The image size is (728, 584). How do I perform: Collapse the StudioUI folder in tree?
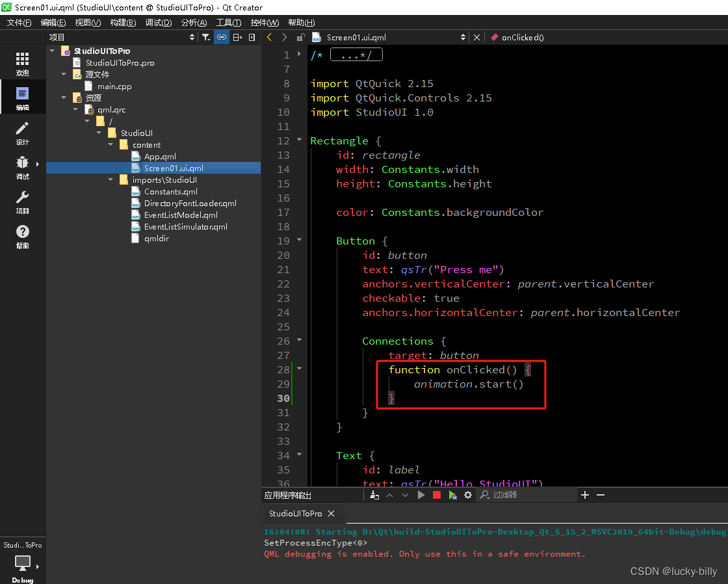point(98,133)
